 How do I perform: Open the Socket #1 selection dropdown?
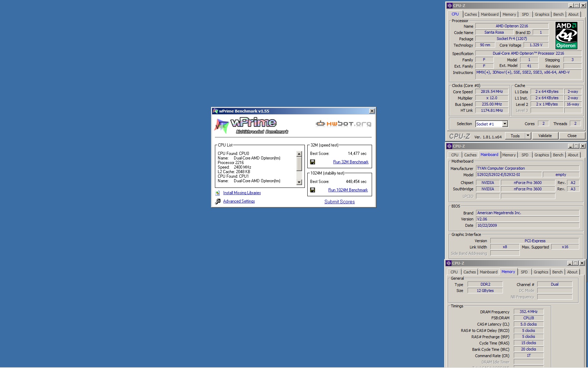tap(505, 124)
